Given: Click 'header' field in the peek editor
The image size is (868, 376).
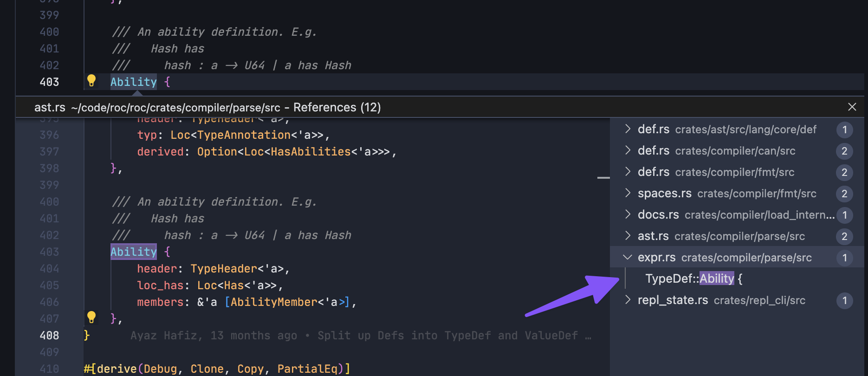Looking at the screenshot, I should tap(157, 268).
